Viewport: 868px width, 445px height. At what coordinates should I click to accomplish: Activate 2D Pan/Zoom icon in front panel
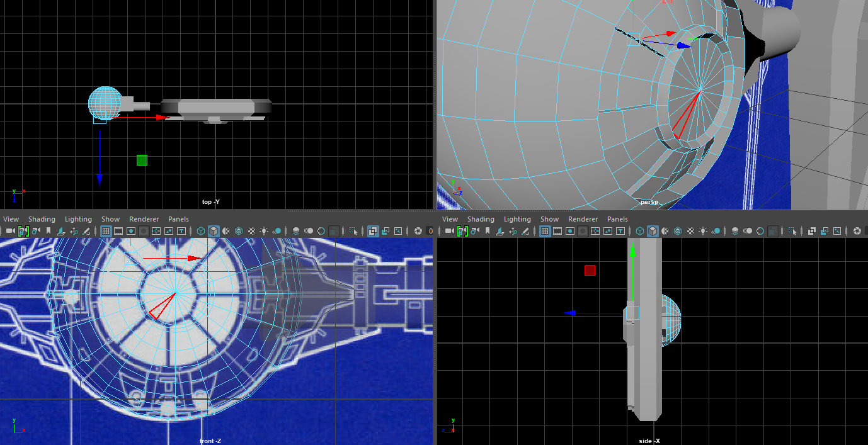coord(74,231)
